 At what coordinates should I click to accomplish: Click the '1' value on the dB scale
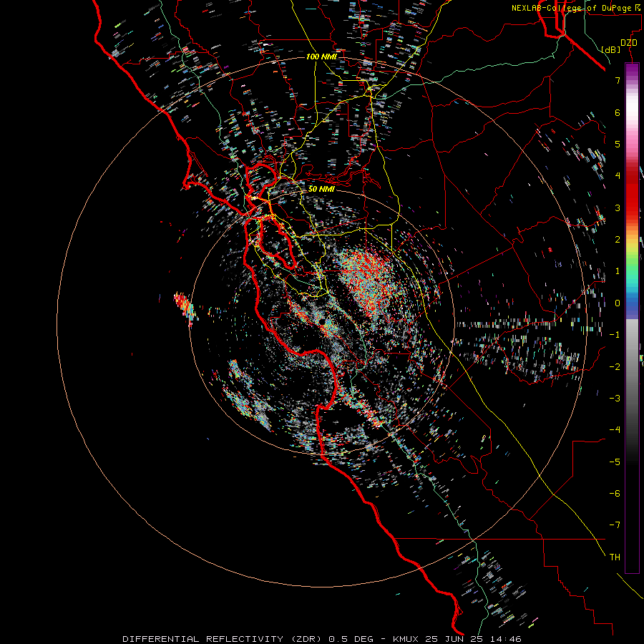pyautogui.click(x=618, y=271)
